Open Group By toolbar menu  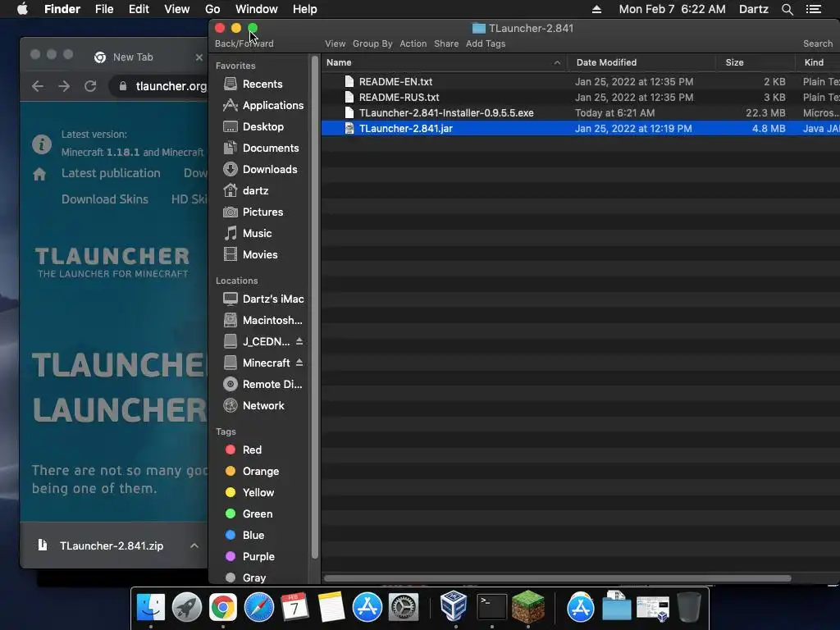click(372, 44)
